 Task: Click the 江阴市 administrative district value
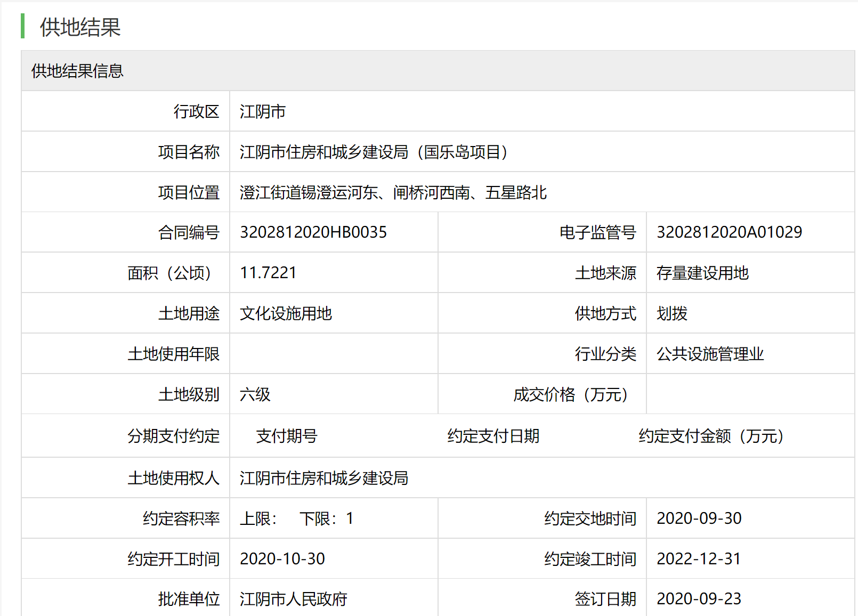[263, 111]
